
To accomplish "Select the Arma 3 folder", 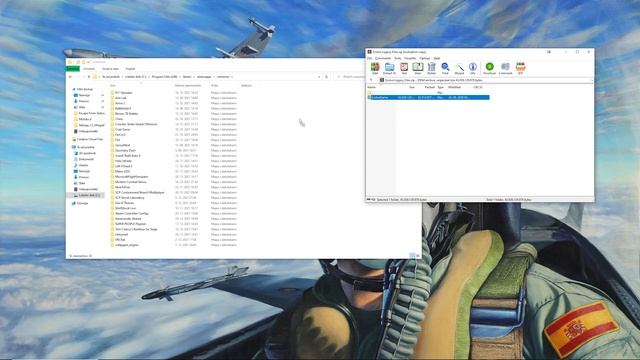I will [120, 103].
